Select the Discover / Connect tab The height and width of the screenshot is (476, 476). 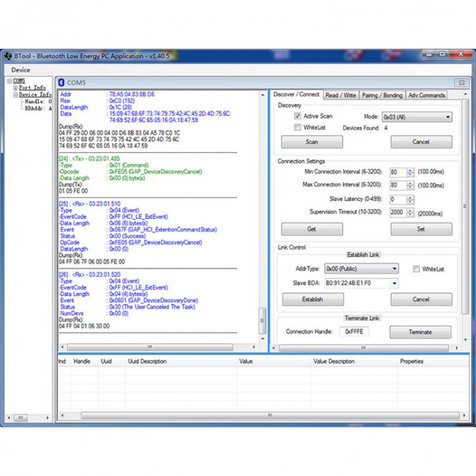[x=296, y=95]
